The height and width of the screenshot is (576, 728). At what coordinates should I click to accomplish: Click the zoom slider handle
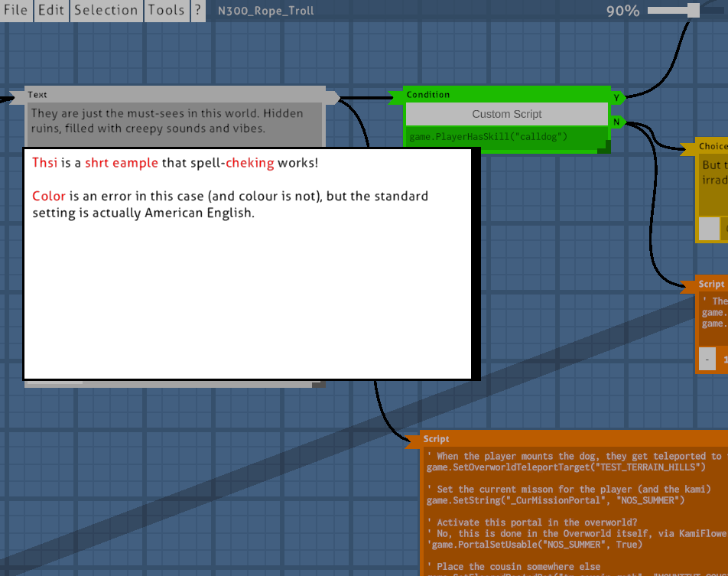693,10
